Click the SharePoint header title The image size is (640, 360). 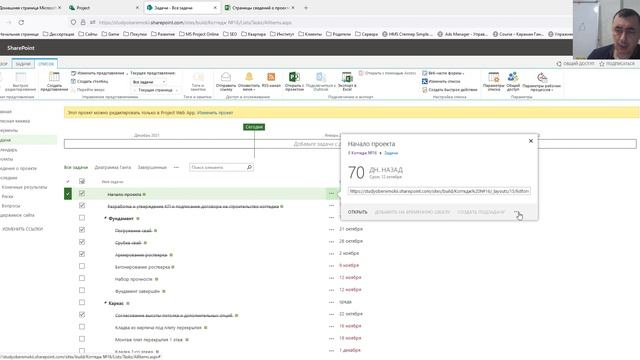(x=21, y=48)
